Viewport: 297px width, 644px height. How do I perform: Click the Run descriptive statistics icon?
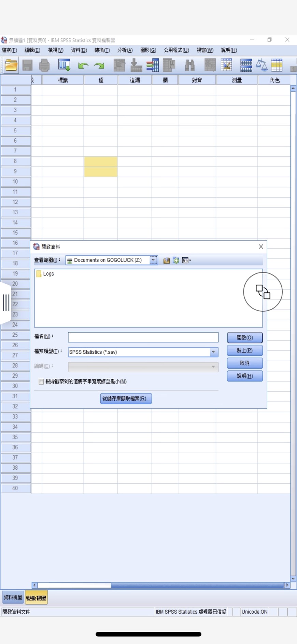point(169,65)
